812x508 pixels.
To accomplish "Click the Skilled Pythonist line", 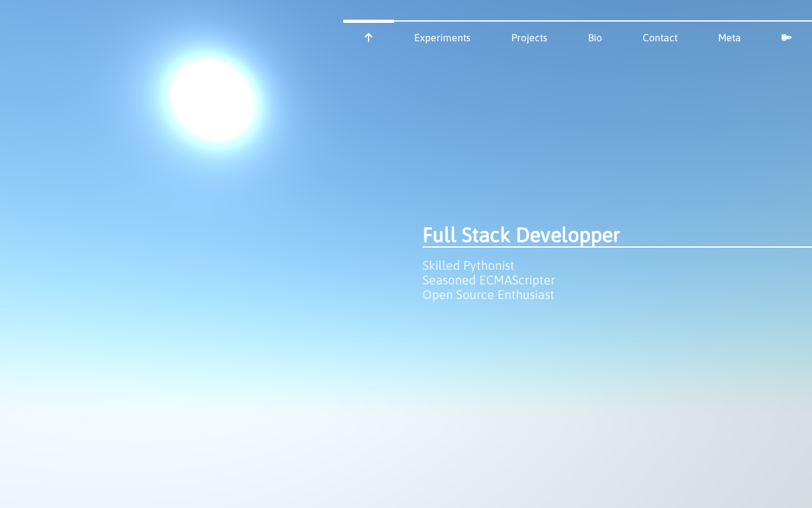I will tap(468, 265).
